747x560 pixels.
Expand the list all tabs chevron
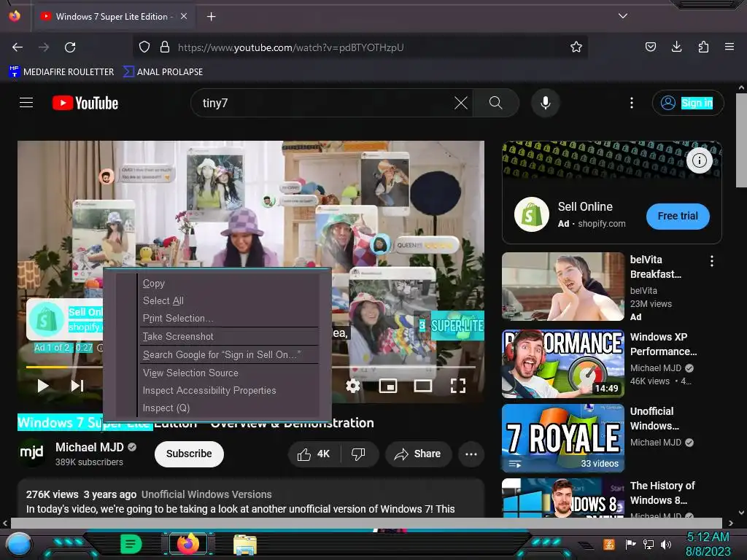(623, 16)
